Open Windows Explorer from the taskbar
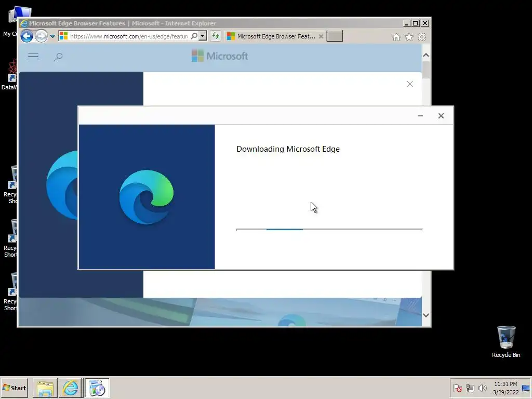The image size is (532, 399). click(x=45, y=388)
